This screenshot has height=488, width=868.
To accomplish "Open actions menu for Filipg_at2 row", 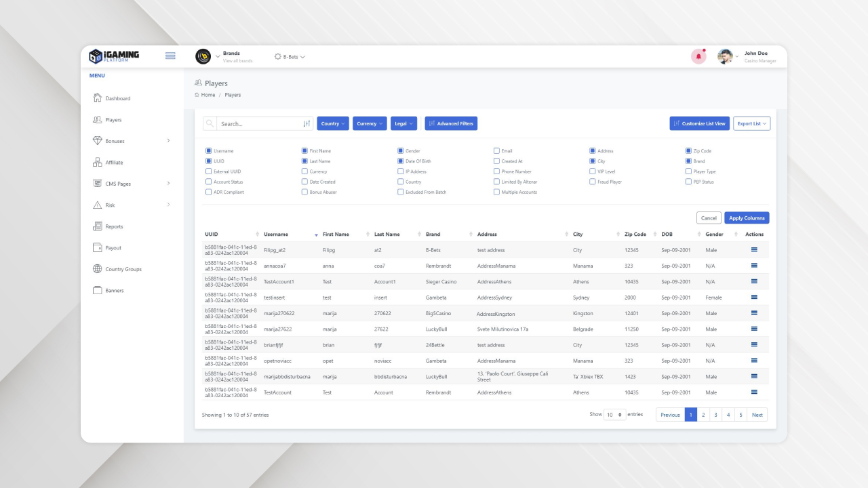I will click(x=754, y=250).
